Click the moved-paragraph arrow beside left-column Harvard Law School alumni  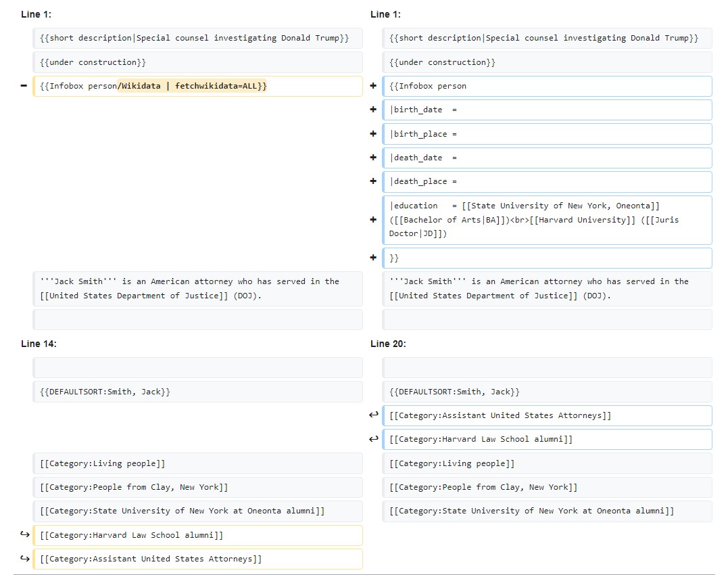click(25, 534)
